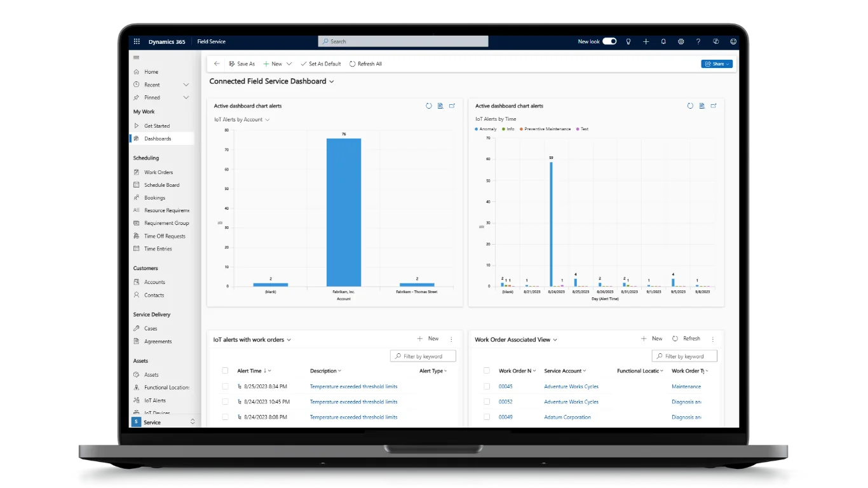View records for IoT Alerts by Account chart

tap(440, 106)
